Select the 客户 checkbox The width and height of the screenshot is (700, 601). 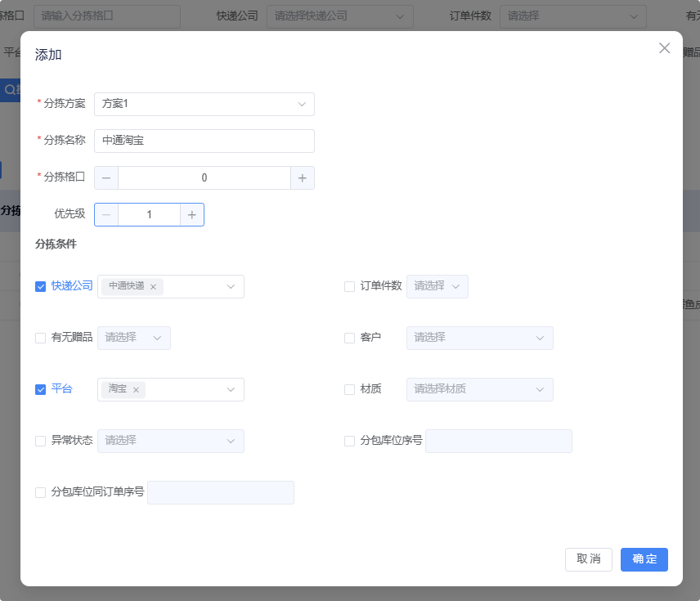click(x=350, y=338)
